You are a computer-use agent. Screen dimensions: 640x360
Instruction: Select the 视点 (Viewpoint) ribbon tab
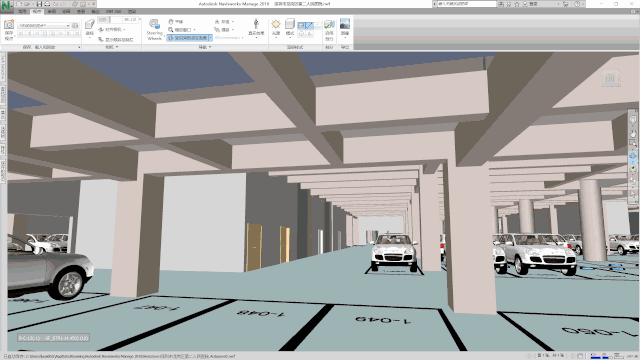(x=37, y=11)
